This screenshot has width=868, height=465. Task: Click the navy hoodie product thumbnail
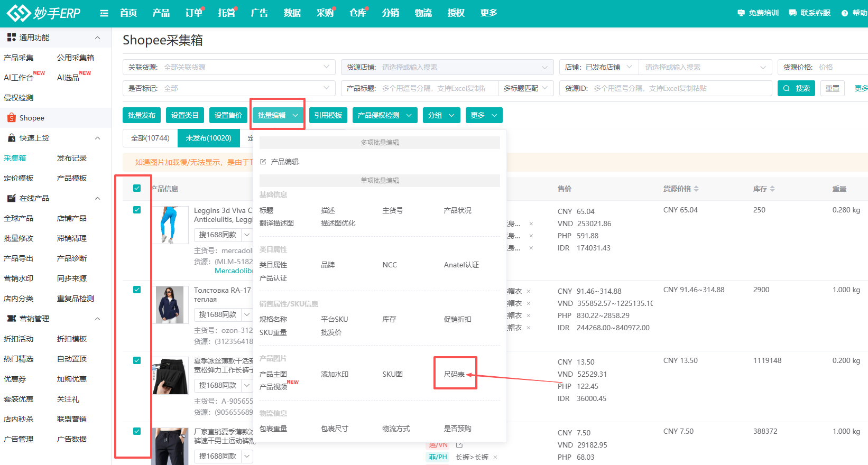pos(170,305)
